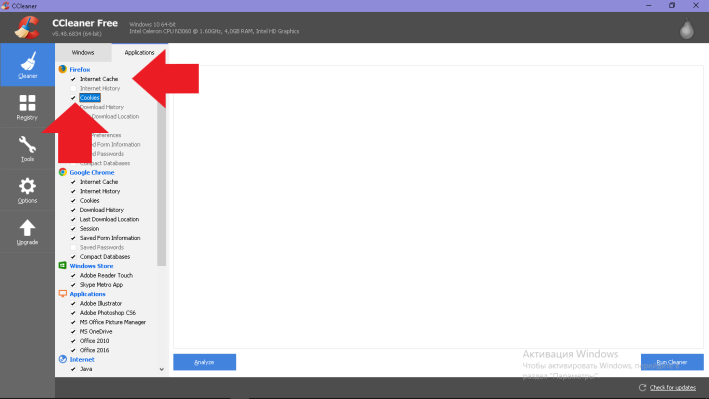Viewport: 709px width, 399px height.
Task: Uncheck Chrome Compact Databases
Action: tap(73, 257)
